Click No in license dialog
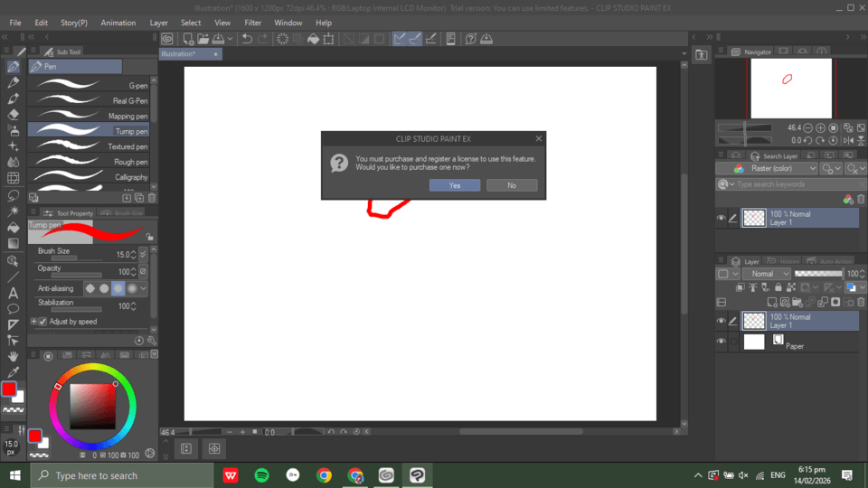Image resolution: width=868 pixels, height=488 pixels. tap(512, 185)
